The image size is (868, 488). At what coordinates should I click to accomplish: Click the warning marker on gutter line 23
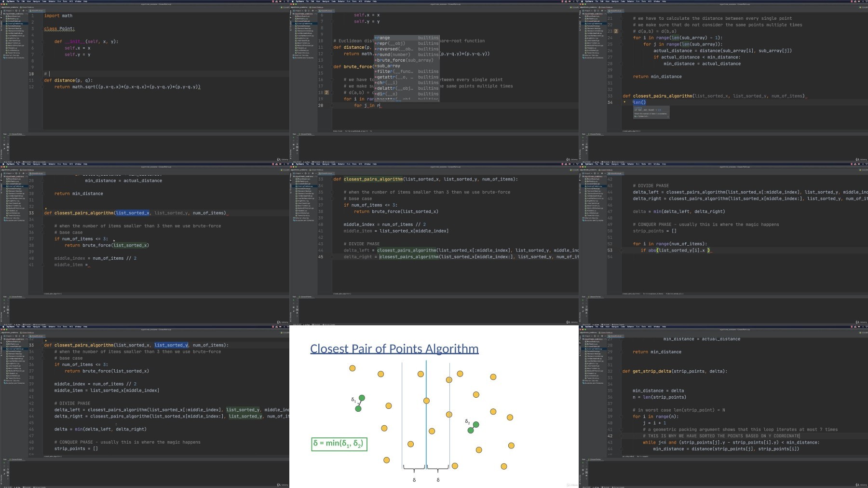616,31
